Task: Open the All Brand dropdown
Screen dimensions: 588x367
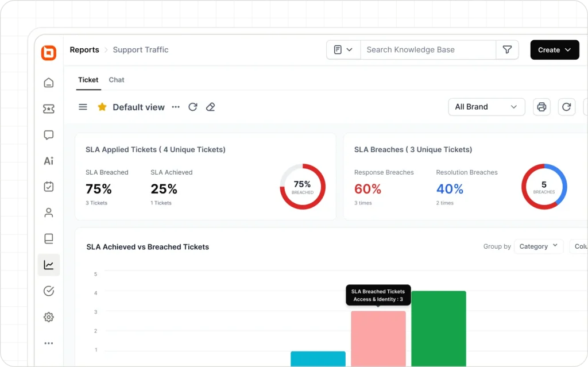Action: coord(486,107)
